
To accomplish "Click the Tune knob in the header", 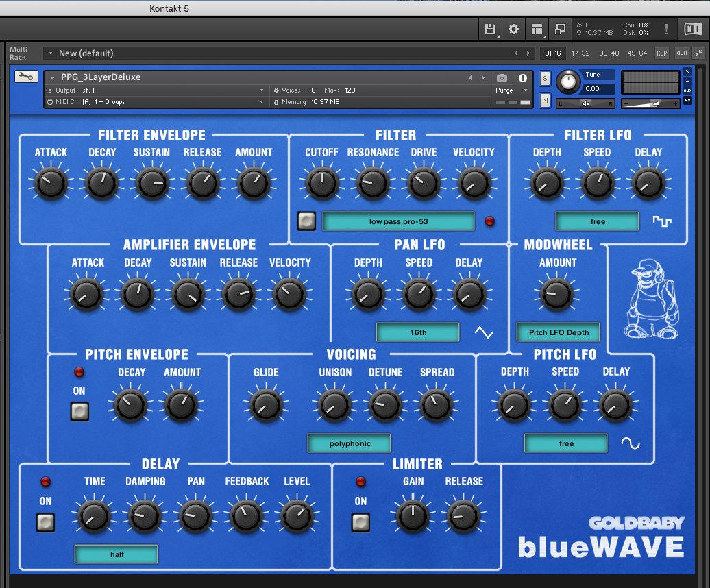I will point(568,82).
